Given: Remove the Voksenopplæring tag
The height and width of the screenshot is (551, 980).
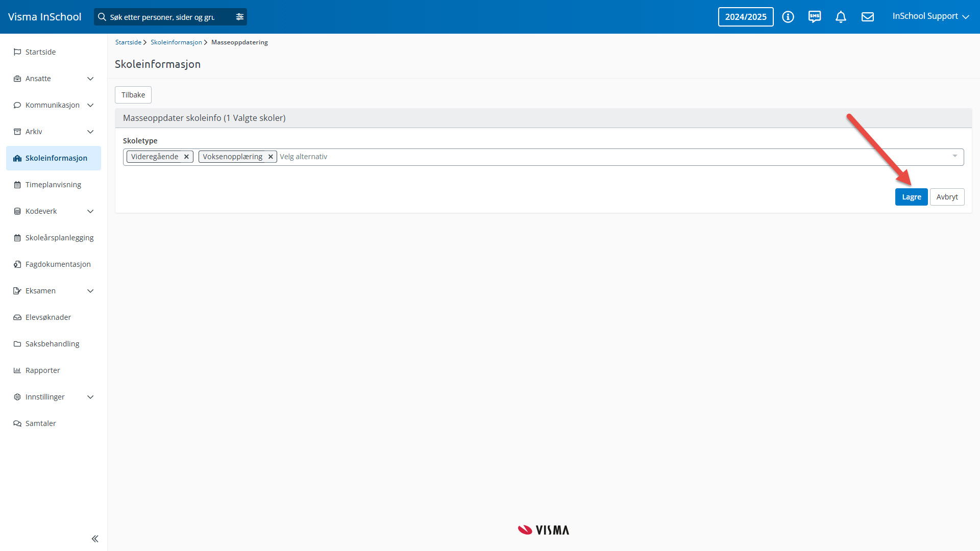Looking at the screenshot, I should point(271,157).
